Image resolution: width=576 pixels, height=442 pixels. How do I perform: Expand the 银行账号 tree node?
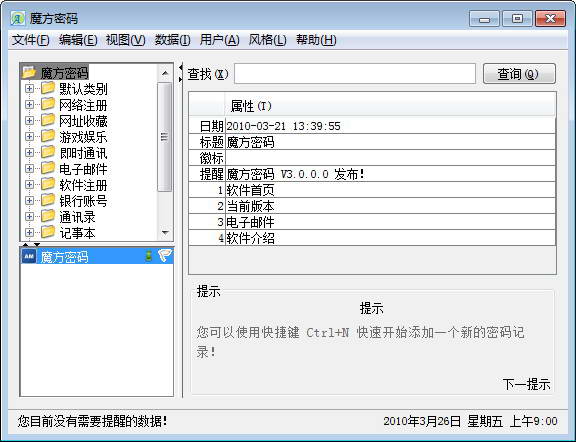(x=29, y=201)
